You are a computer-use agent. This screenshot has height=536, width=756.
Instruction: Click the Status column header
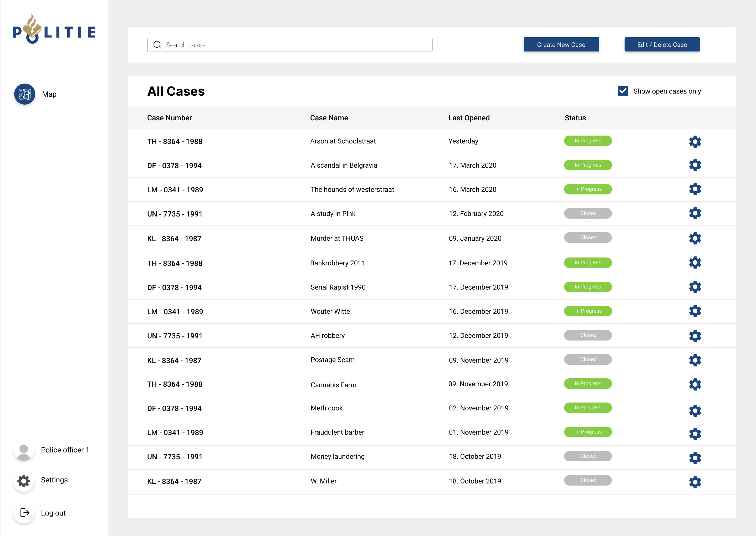[575, 118]
